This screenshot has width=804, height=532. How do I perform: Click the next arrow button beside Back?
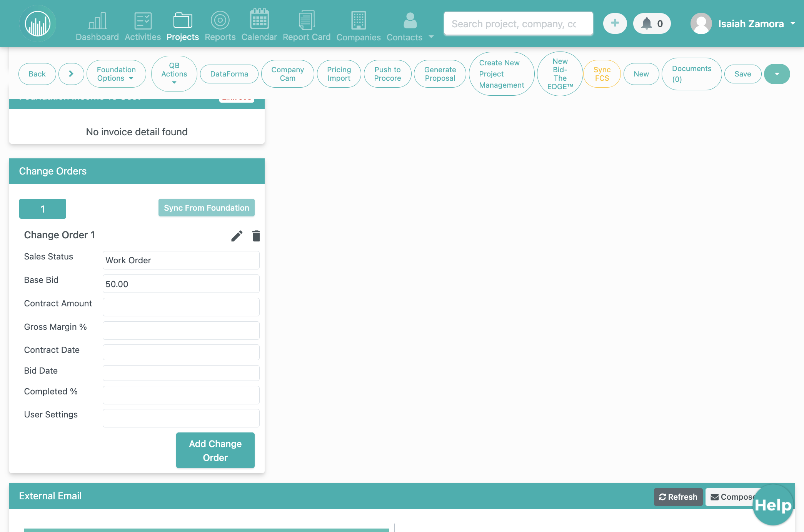[x=71, y=74]
